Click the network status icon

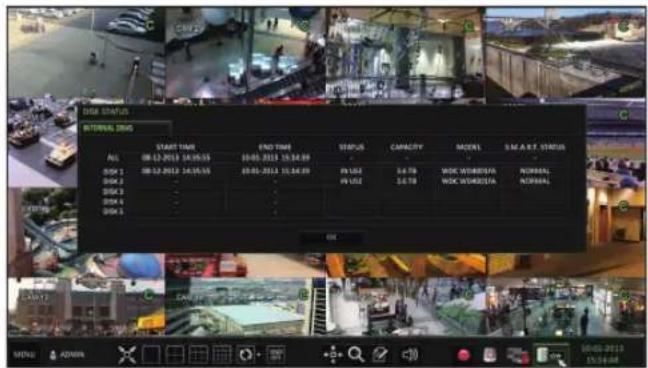[517, 355]
